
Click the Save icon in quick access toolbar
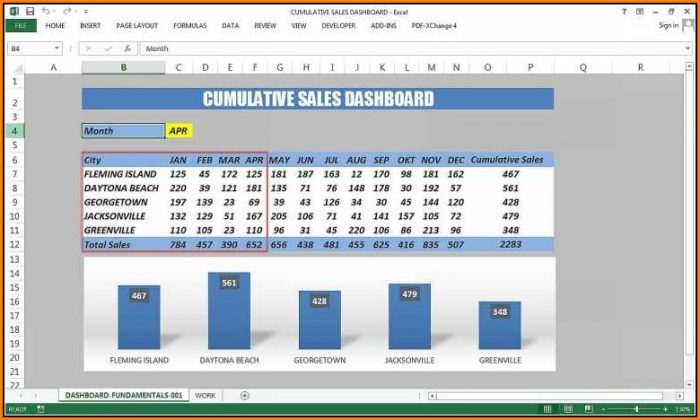(30, 11)
